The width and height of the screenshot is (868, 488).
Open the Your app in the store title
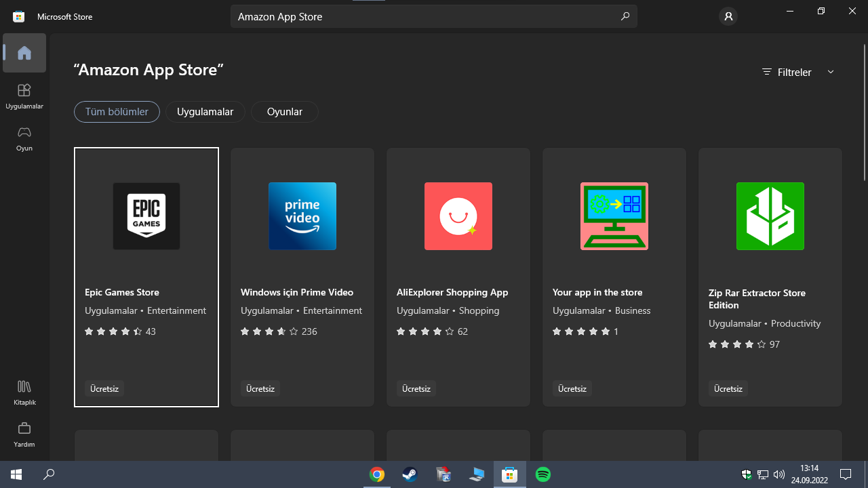click(x=597, y=292)
